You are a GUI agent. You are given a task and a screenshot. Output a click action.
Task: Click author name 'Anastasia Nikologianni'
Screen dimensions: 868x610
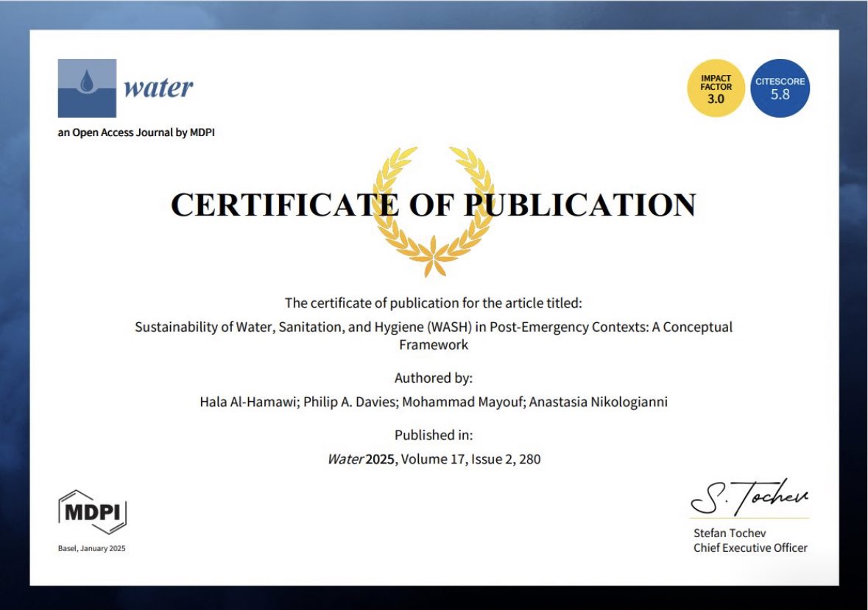tap(599, 402)
